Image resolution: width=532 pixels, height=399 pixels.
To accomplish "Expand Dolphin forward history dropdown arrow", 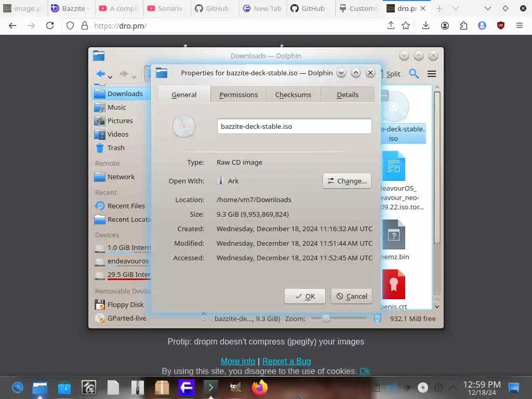I will [x=134, y=77].
